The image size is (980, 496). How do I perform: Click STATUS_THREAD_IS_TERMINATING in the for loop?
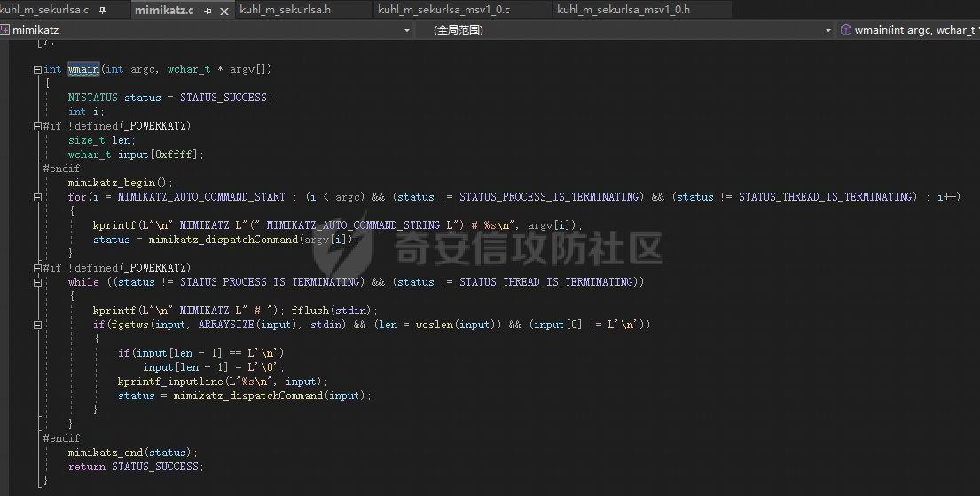click(x=827, y=197)
